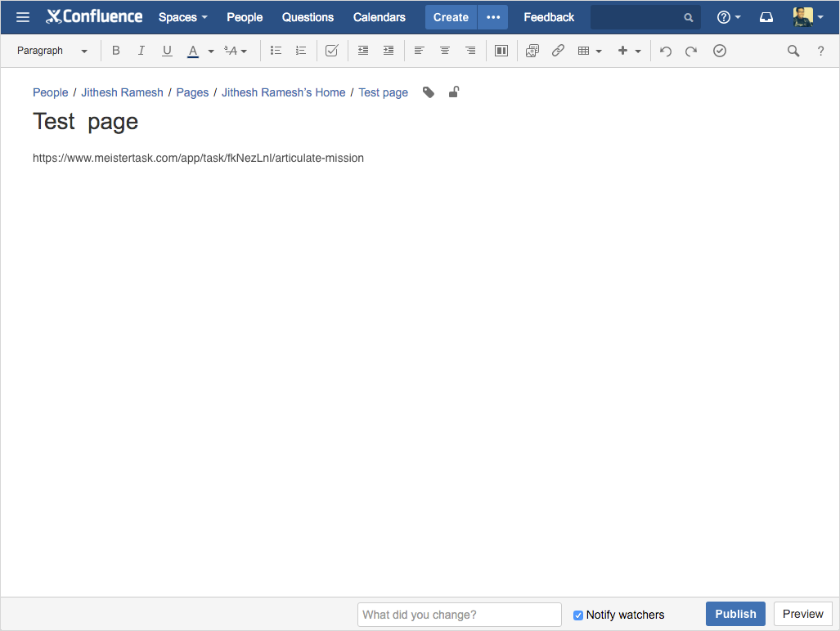Click What did you change field

pyautogui.click(x=459, y=615)
